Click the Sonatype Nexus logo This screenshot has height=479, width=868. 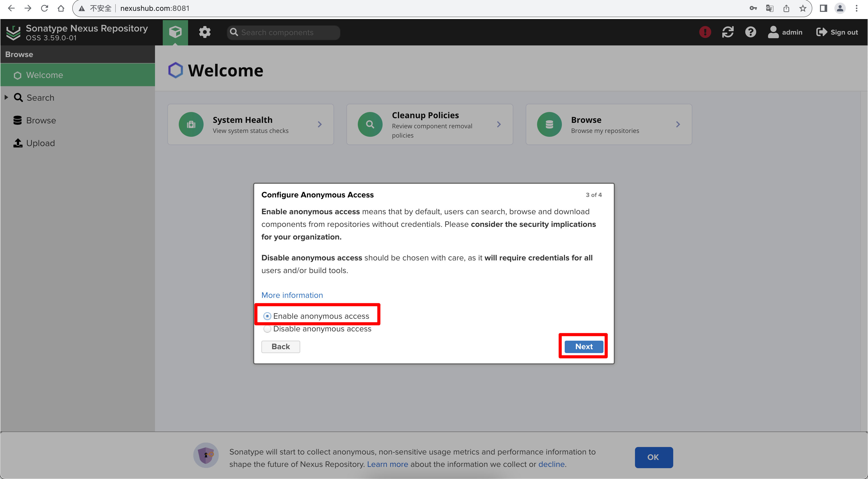click(13, 32)
